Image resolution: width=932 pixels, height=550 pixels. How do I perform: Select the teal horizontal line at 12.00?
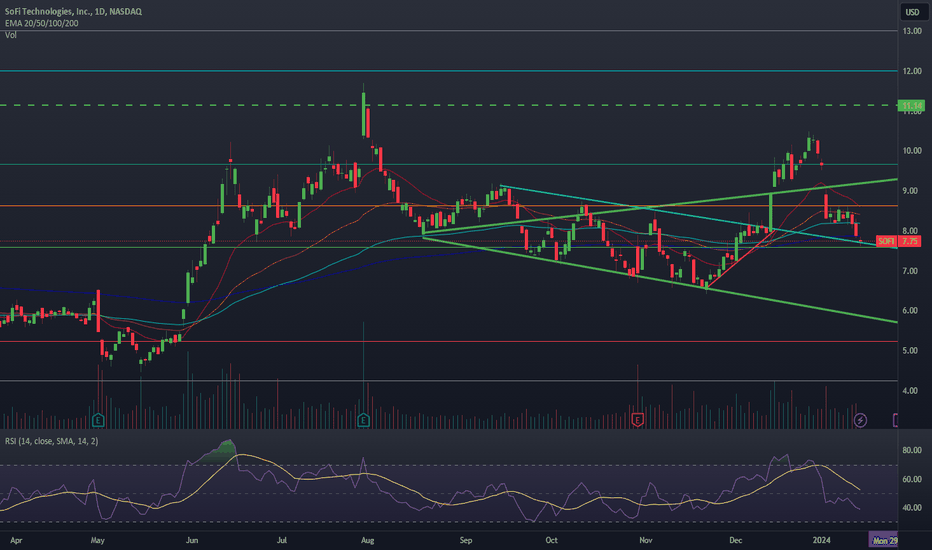[449, 71]
